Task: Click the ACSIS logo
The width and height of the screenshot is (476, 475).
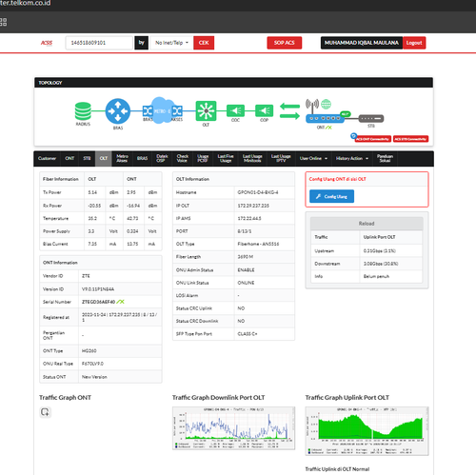Action: tap(47, 43)
